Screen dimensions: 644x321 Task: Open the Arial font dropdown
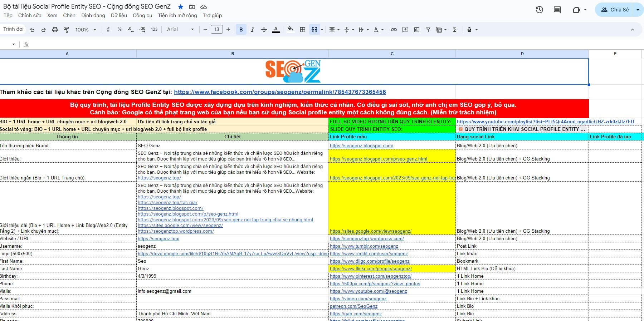[180, 29]
